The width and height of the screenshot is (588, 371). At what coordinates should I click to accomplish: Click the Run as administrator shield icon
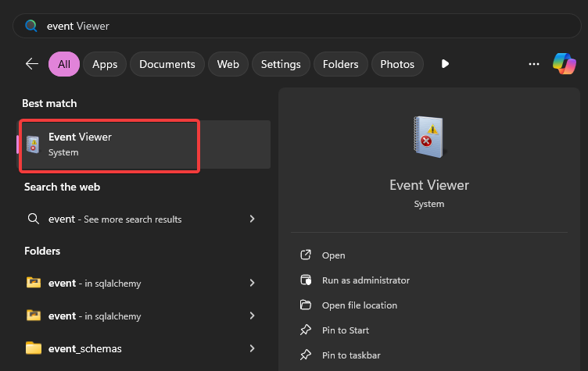click(306, 280)
